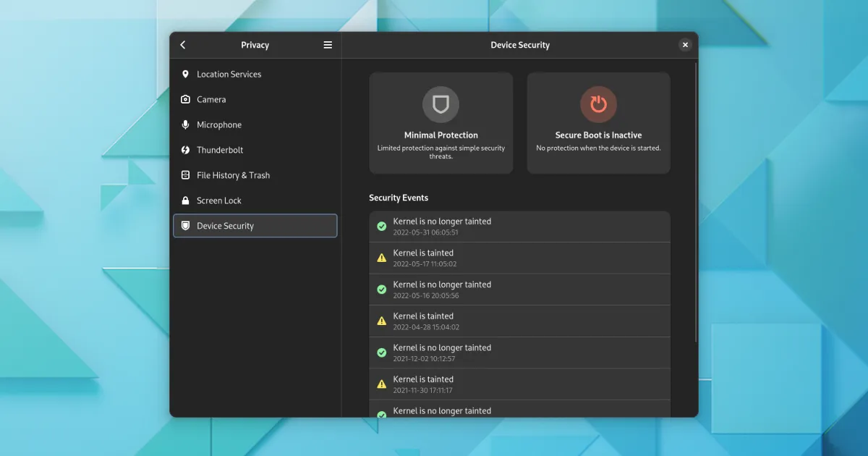
Task: Click the Camera icon in sidebar
Action: click(x=185, y=99)
